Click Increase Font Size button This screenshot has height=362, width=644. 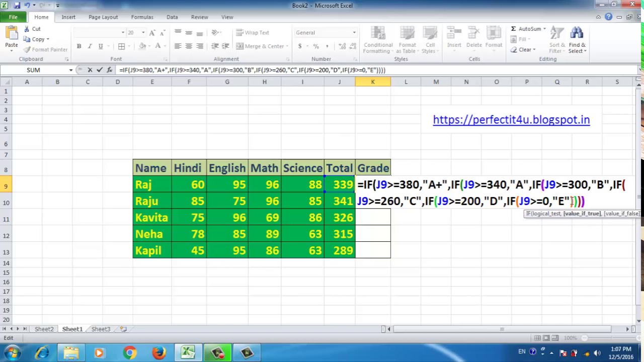152,33
